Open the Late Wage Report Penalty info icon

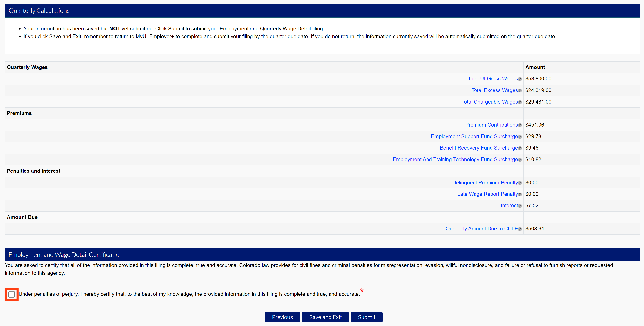(x=520, y=194)
